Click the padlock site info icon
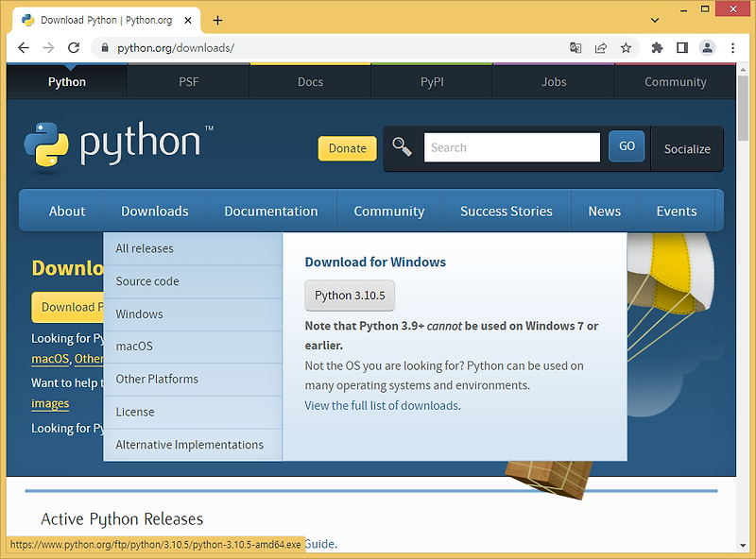Viewport: 756px width, 559px height. [x=105, y=48]
